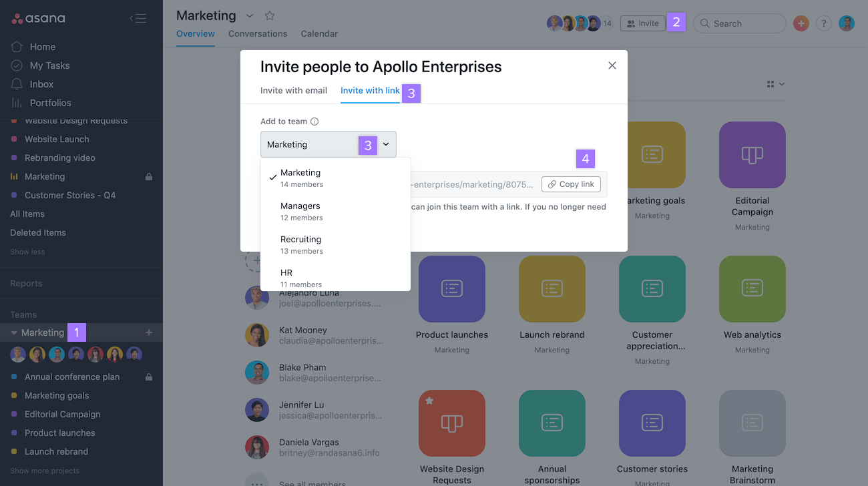
Task: Choose Marketing 14 members option
Action: point(335,178)
